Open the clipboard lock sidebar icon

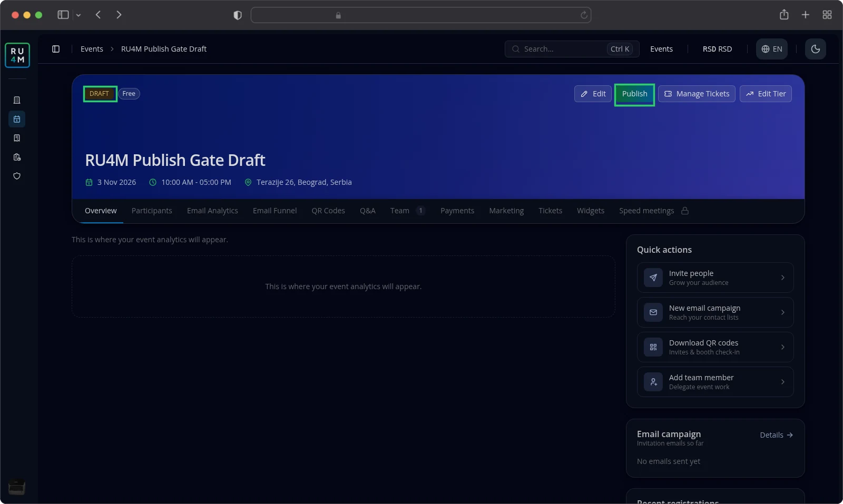click(x=17, y=157)
